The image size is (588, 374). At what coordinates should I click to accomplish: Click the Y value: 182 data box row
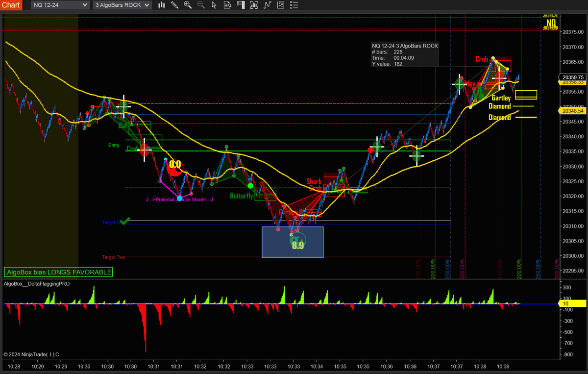point(387,64)
